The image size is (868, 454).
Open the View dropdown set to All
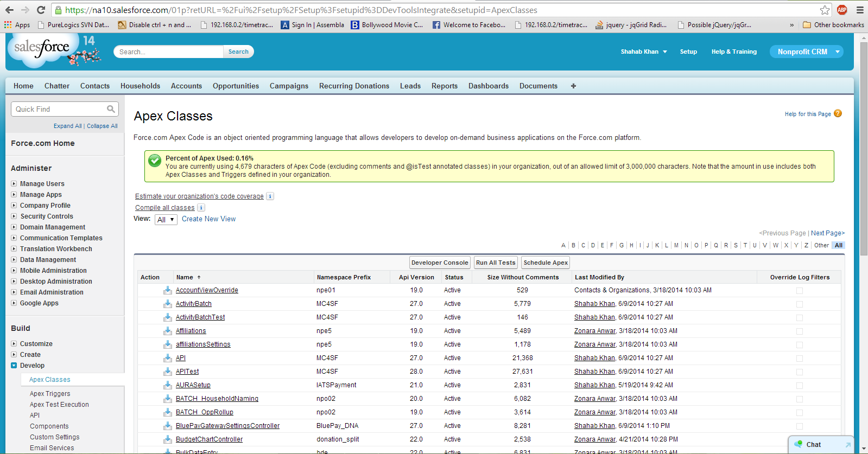pyautogui.click(x=166, y=220)
